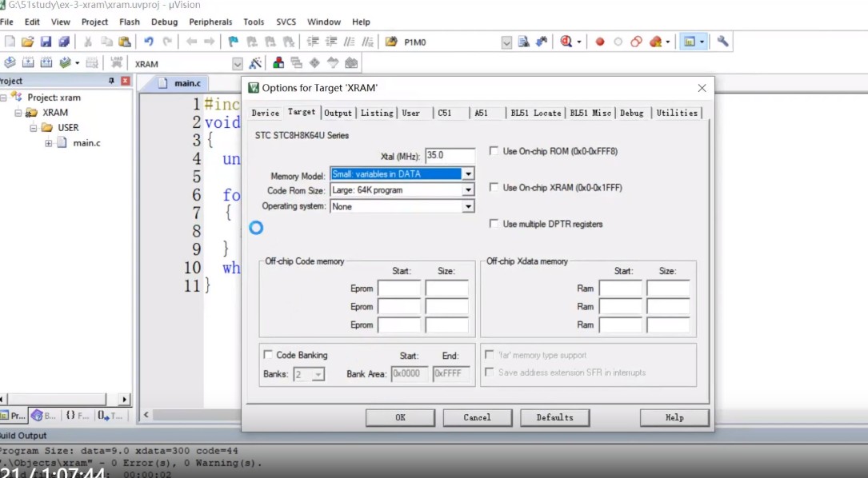
Task: Open the Peripherals menu
Action: coord(211,22)
